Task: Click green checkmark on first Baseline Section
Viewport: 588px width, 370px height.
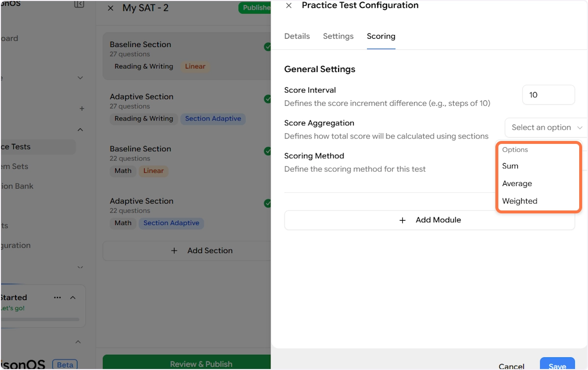Action: (267, 47)
